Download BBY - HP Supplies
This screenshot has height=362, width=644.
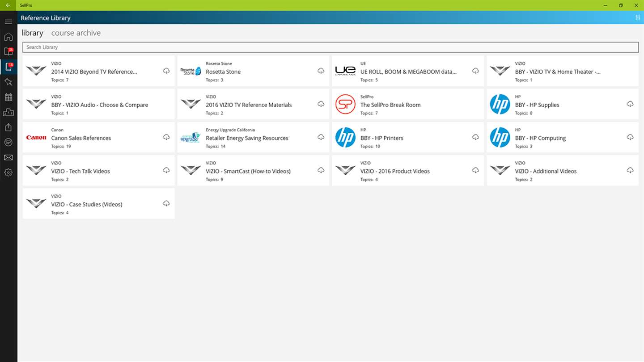[631, 104]
